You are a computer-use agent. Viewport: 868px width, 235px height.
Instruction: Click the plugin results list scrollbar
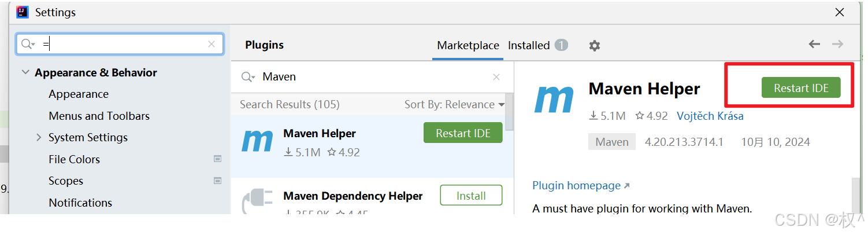point(509,113)
